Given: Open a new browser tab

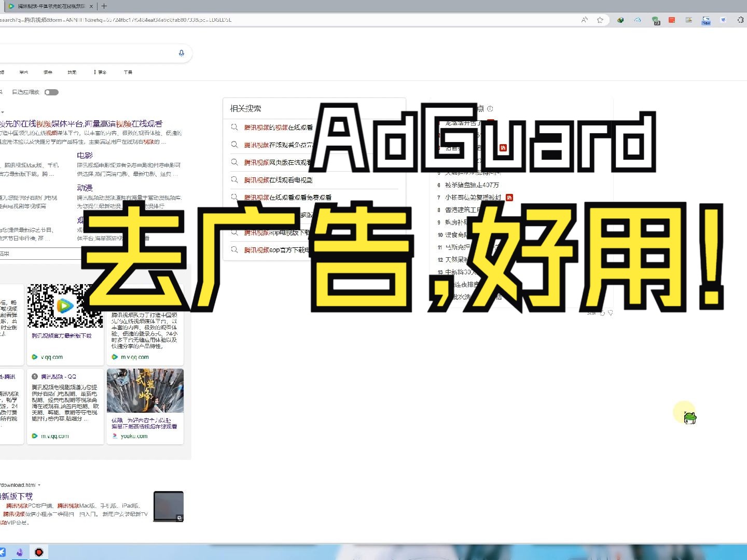Looking at the screenshot, I should coord(104,6).
